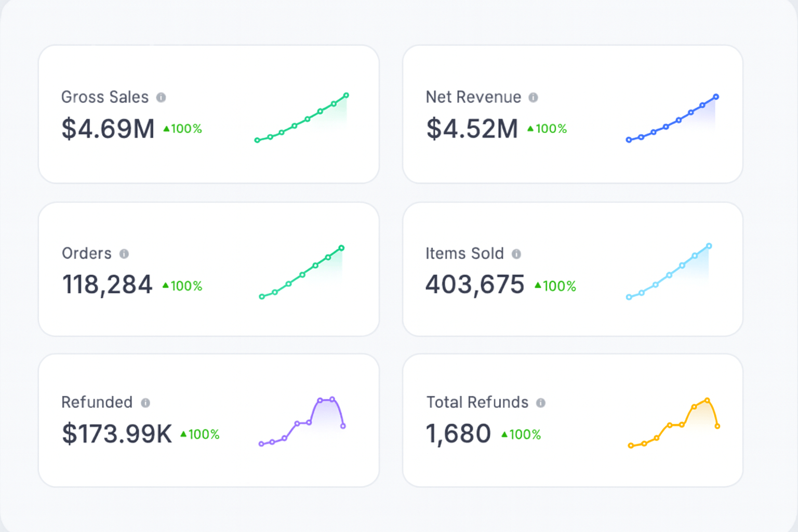This screenshot has width=798, height=532.
Task: Click the Gross Sales info icon
Action: [x=162, y=97]
